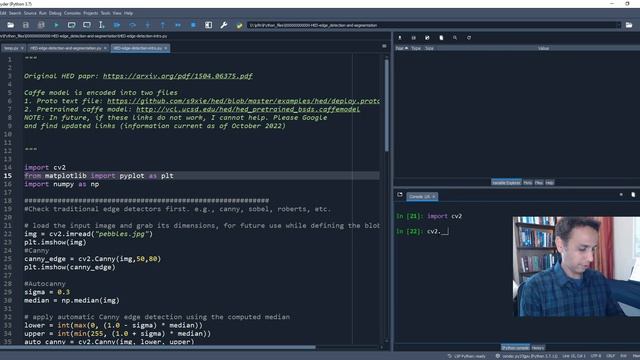The width and height of the screenshot is (640, 360).
Task: Save the current file
Action: pyautogui.click(x=26, y=25)
